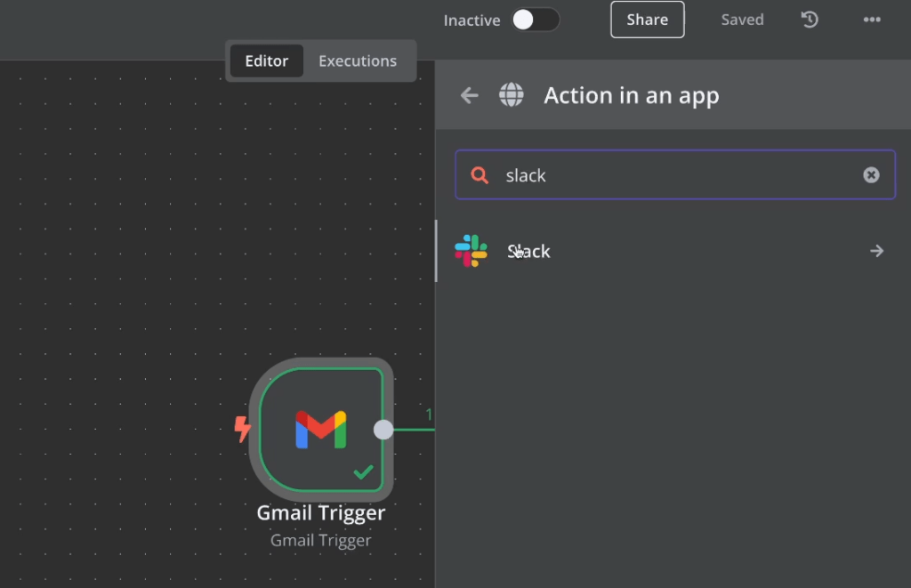Click the Share button
The height and width of the screenshot is (588, 911).
647,20
